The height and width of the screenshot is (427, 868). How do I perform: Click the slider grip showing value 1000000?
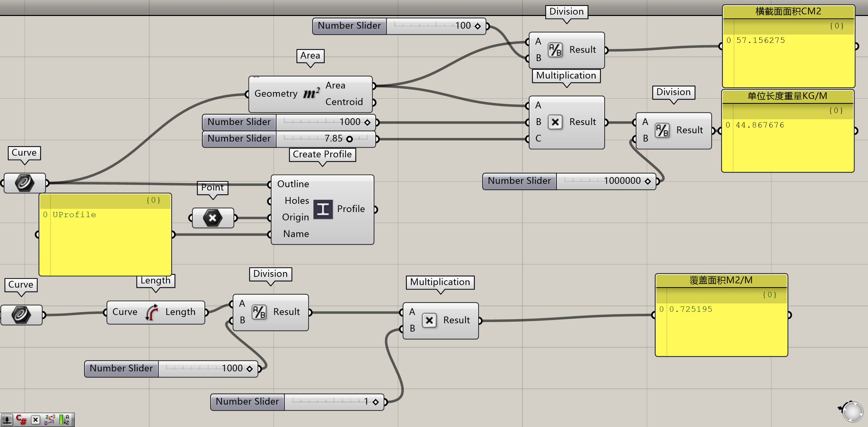pos(648,181)
